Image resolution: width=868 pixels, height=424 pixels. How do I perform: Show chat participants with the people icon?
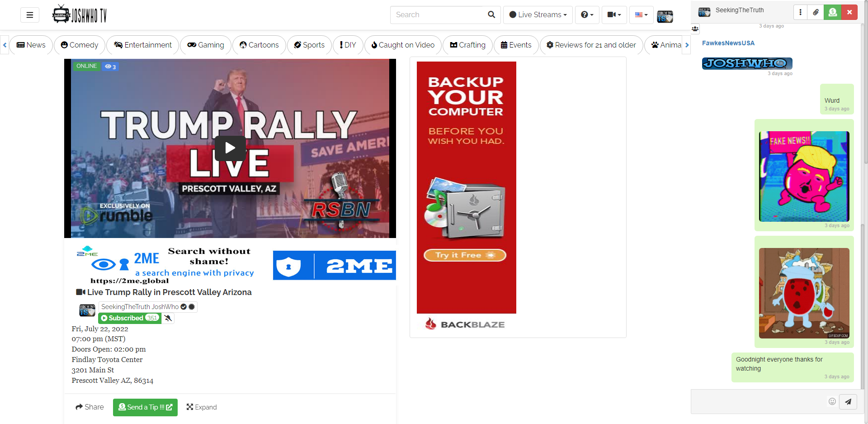(695, 29)
